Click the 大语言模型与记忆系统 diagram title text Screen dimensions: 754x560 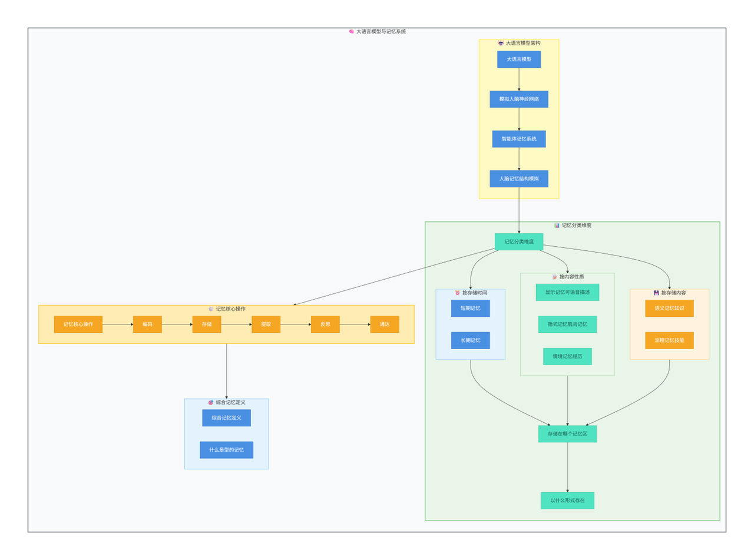coord(381,32)
